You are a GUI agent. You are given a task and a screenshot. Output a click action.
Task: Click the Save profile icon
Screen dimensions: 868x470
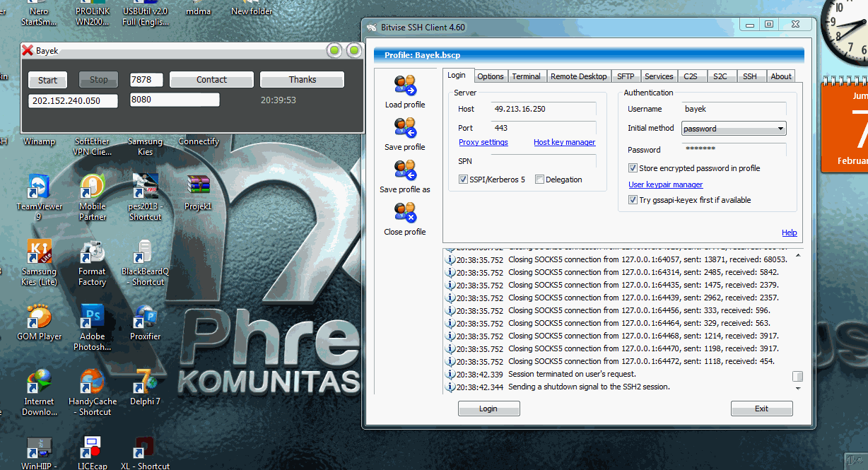(405, 127)
